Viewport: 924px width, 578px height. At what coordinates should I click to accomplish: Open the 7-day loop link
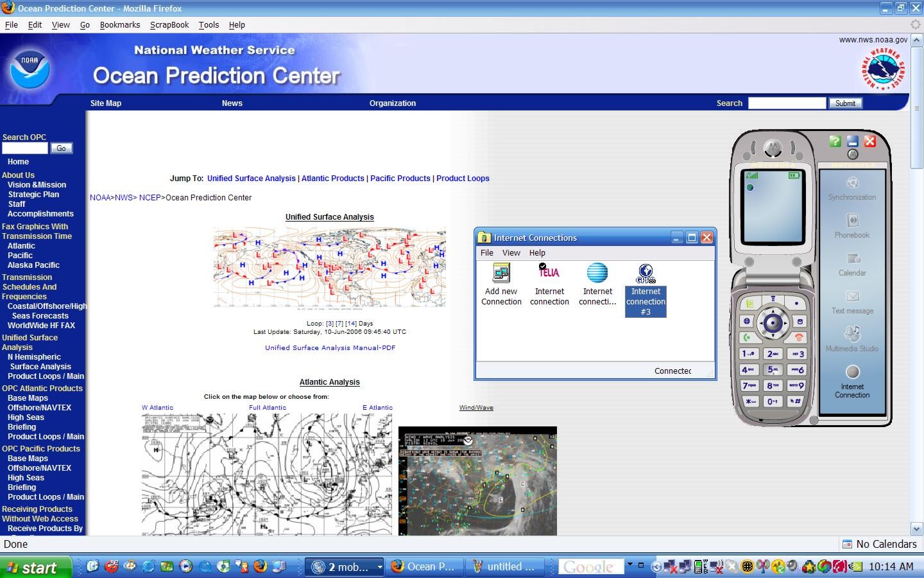(340, 324)
